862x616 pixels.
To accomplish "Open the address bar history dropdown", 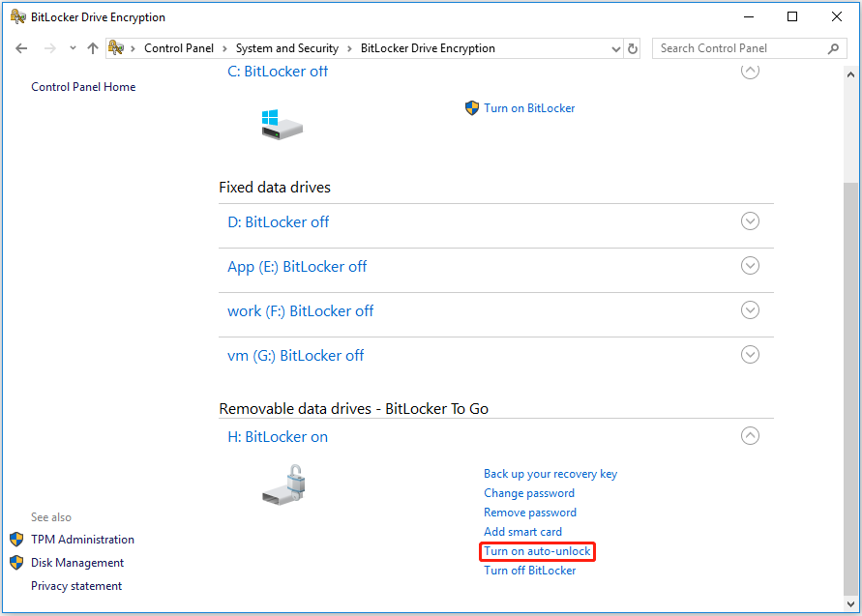I will click(616, 48).
